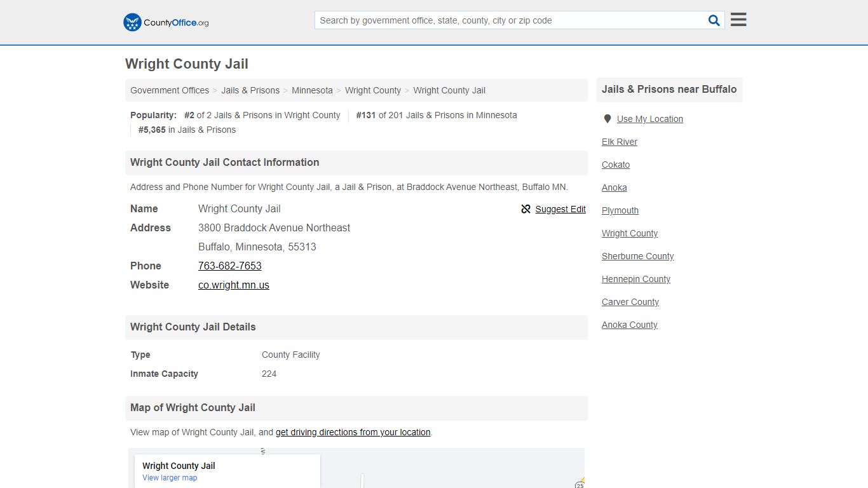Viewport: 868px width, 488px height.
Task: Click the CountyOffice.org logo
Action: pos(166,22)
